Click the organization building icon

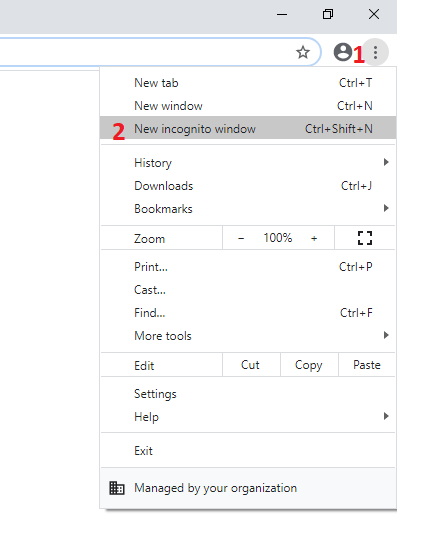[x=117, y=488]
